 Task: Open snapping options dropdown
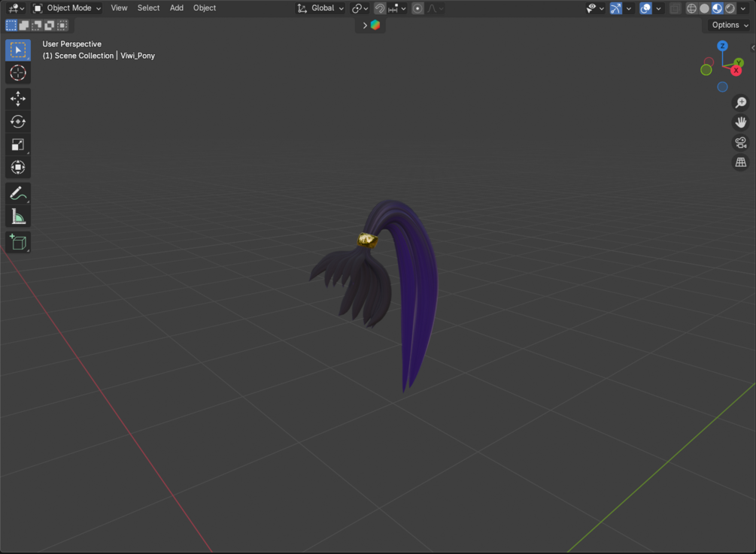pyautogui.click(x=398, y=8)
